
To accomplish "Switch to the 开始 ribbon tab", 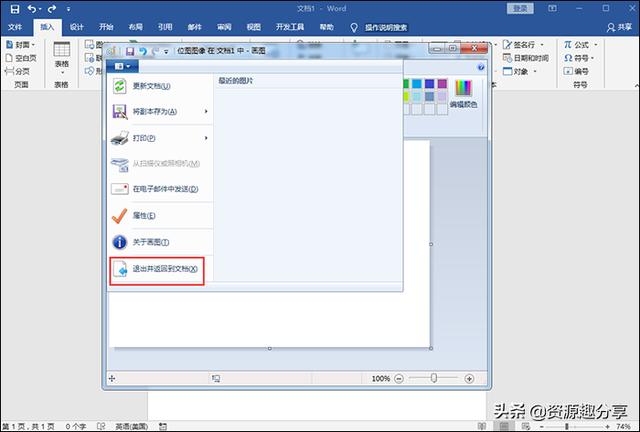I will [x=106, y=27].
